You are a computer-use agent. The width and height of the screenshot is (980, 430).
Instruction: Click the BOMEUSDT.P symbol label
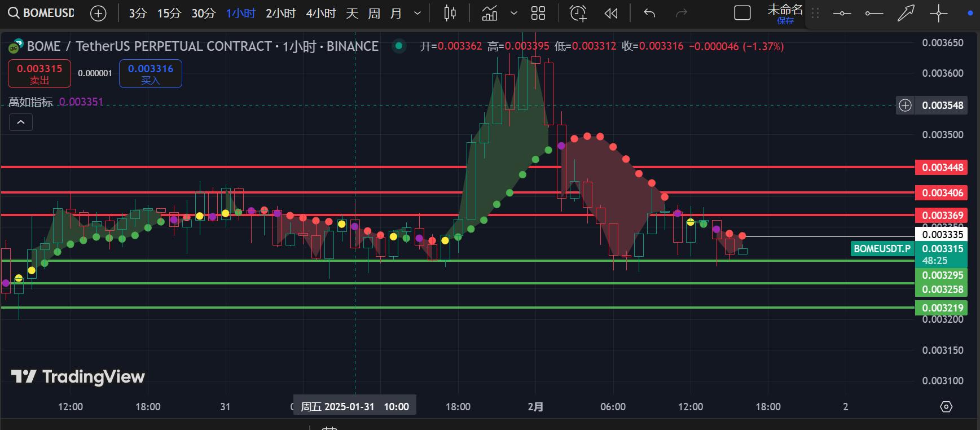click(882, 249)
